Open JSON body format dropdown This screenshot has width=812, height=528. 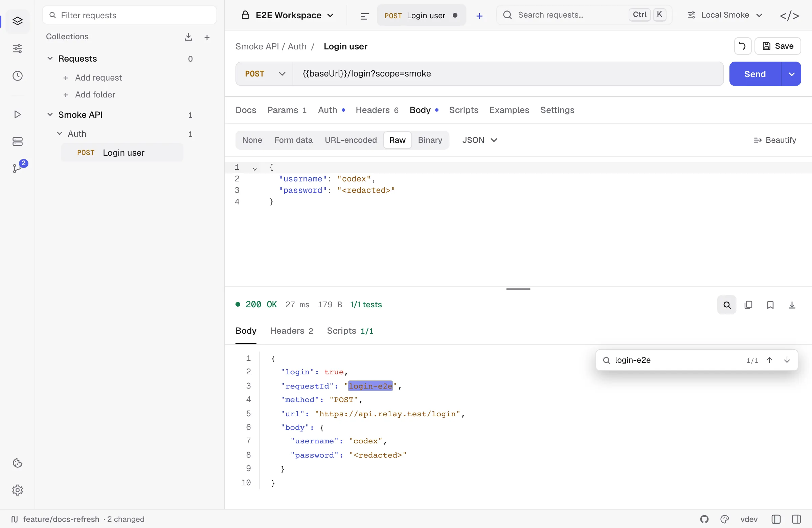(x=480, y=140)
